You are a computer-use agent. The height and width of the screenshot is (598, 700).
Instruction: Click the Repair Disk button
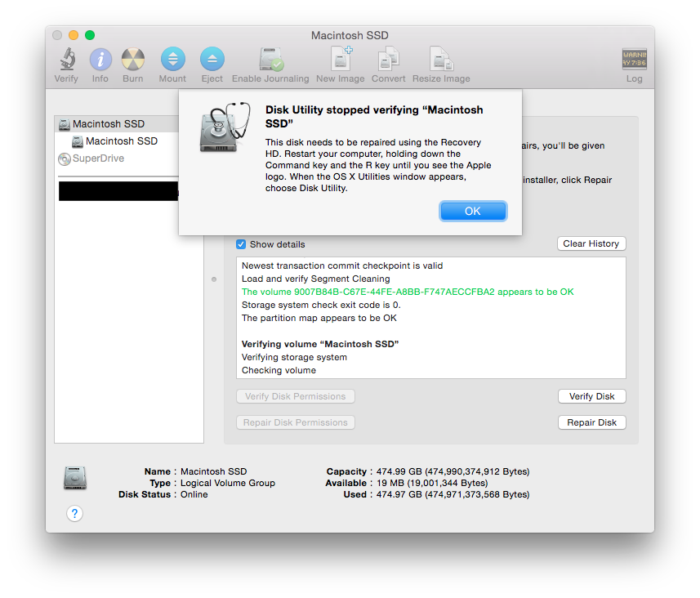[591, 422]
